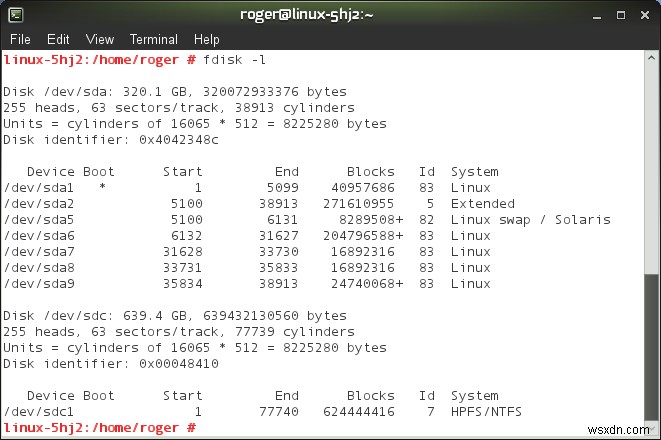Click blocks value 271610955

[359, 204]
